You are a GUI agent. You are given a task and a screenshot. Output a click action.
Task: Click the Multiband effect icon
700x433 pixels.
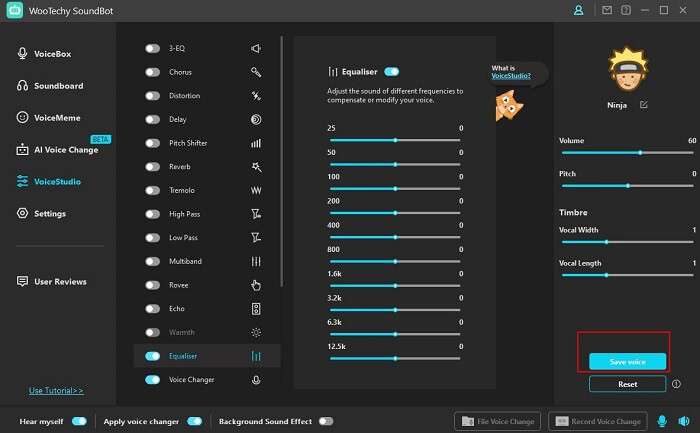coord(256,261)
